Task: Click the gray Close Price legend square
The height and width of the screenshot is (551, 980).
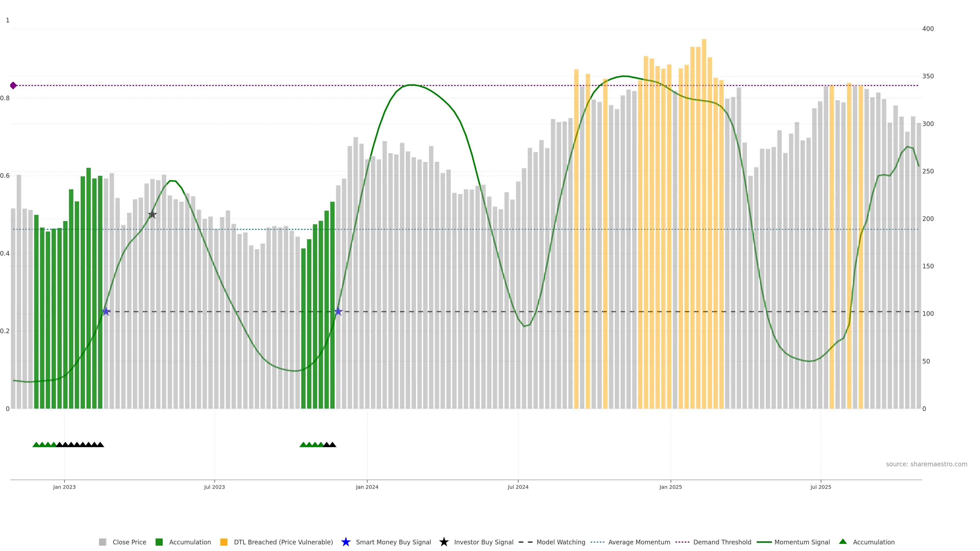Action: [x=102, y=542]
